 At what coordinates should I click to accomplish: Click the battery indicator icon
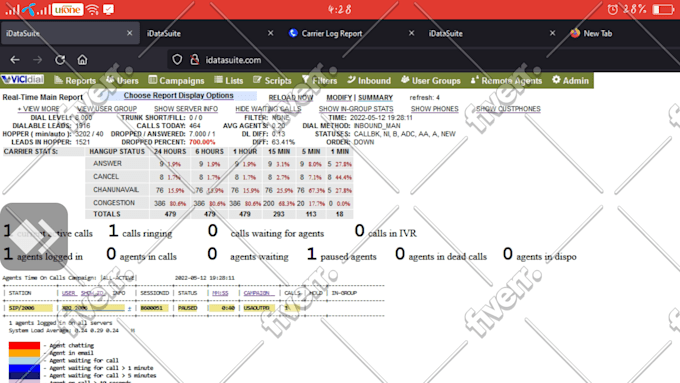(x=663, y=10)
